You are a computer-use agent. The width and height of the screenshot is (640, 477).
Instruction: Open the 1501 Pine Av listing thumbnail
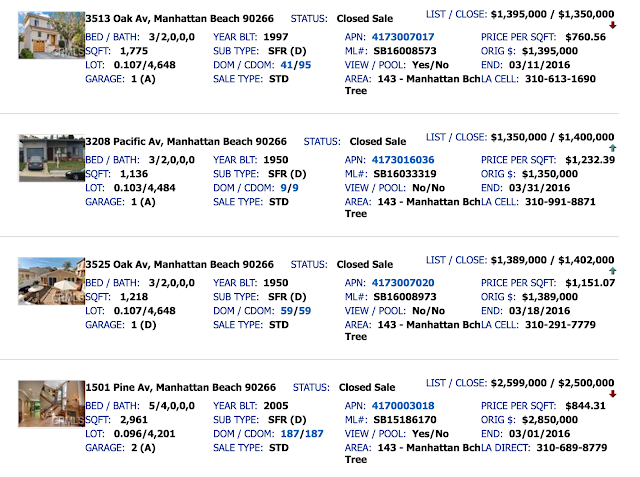point(51,404)
